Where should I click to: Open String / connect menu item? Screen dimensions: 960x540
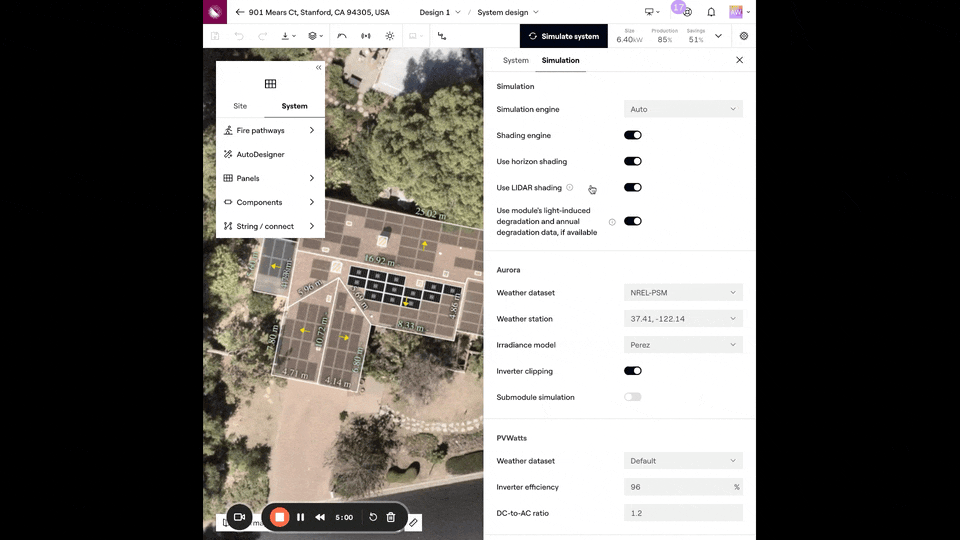tap(270, 226)
